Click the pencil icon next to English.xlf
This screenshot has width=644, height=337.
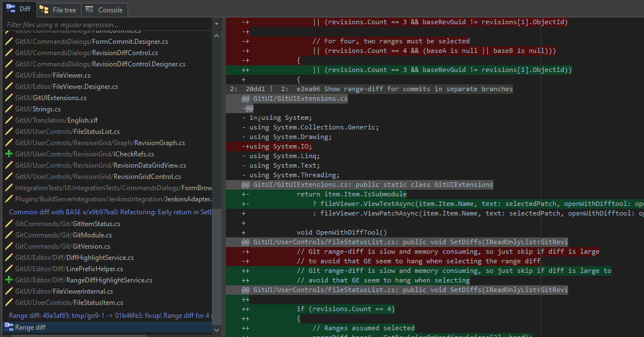pyautogui.click(x=10, y=120)
